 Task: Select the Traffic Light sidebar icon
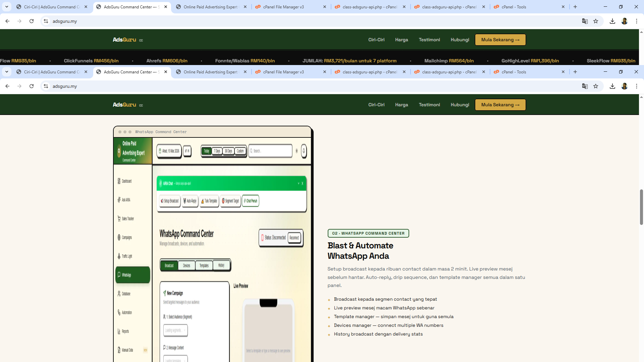119,256
